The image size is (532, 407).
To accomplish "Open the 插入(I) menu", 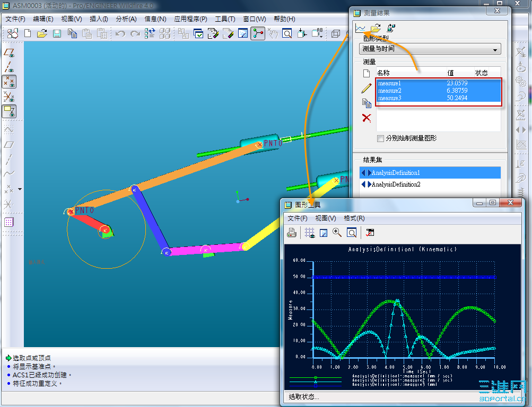I will [99, 19].
